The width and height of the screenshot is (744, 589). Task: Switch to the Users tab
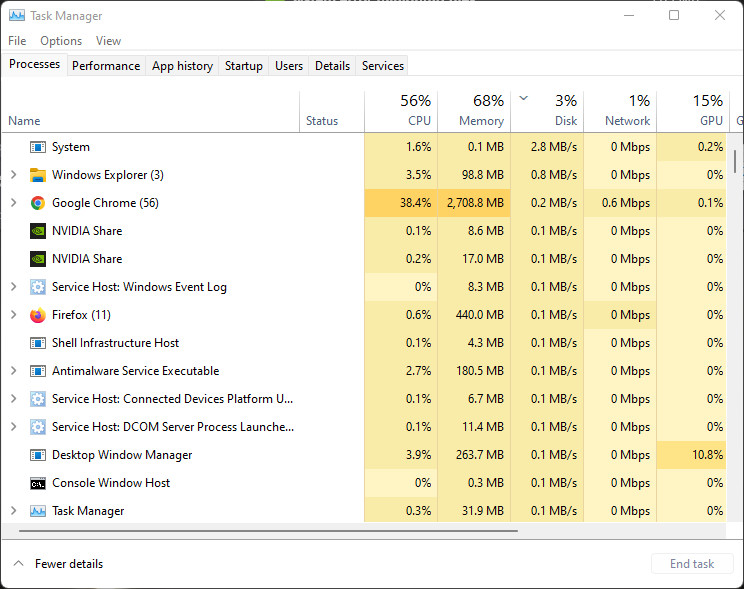click(x=288, y=65)
